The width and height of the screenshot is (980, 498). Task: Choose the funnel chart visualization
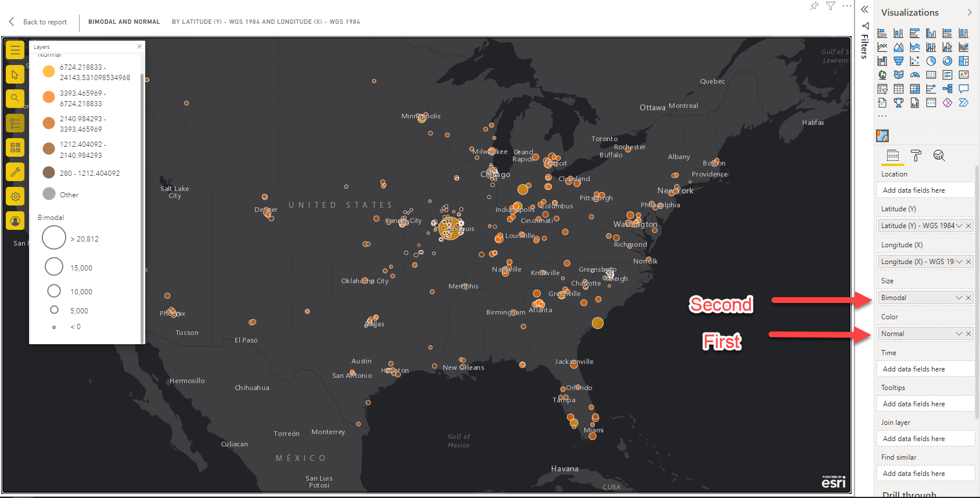899,61
